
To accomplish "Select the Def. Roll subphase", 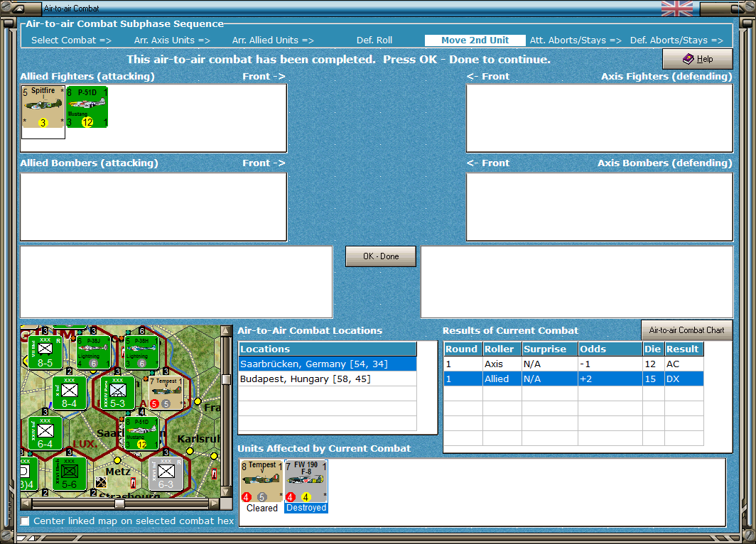I will [x=374, y=40].
